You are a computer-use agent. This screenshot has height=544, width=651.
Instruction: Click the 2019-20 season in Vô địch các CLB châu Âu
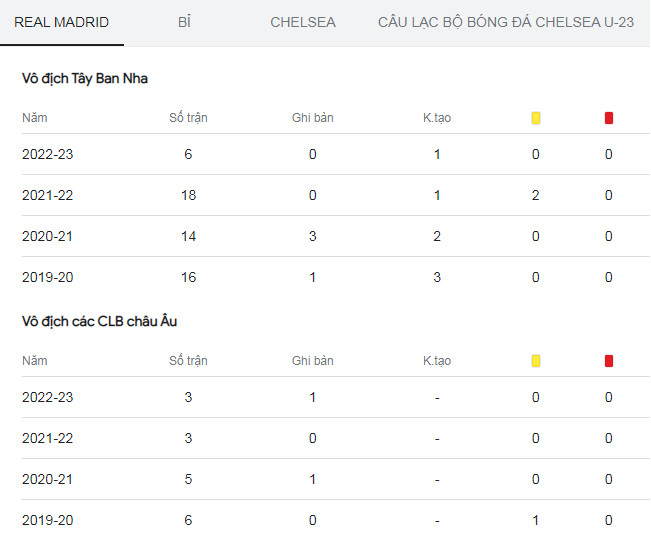(47, 520)
